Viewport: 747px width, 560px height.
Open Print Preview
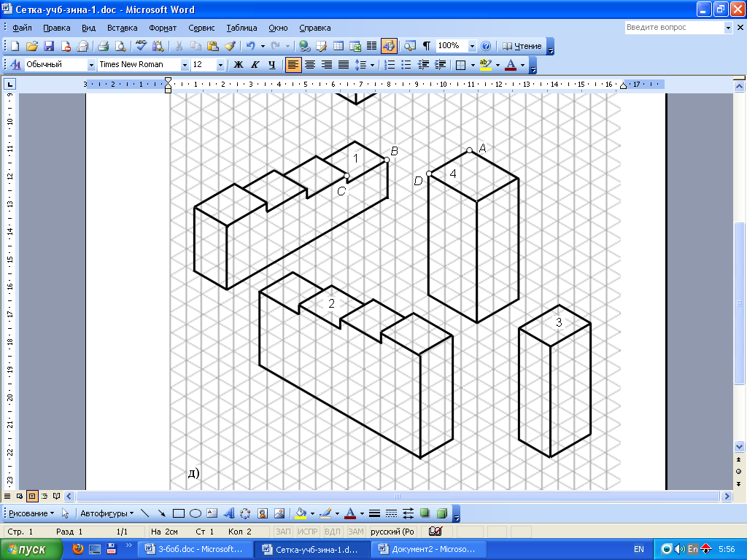point(120,46)
